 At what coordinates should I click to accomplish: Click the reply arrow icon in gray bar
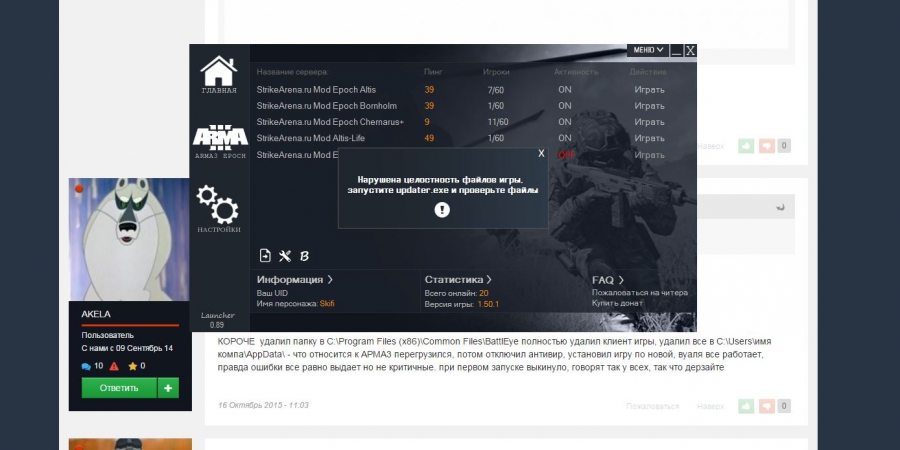[780, 207]
